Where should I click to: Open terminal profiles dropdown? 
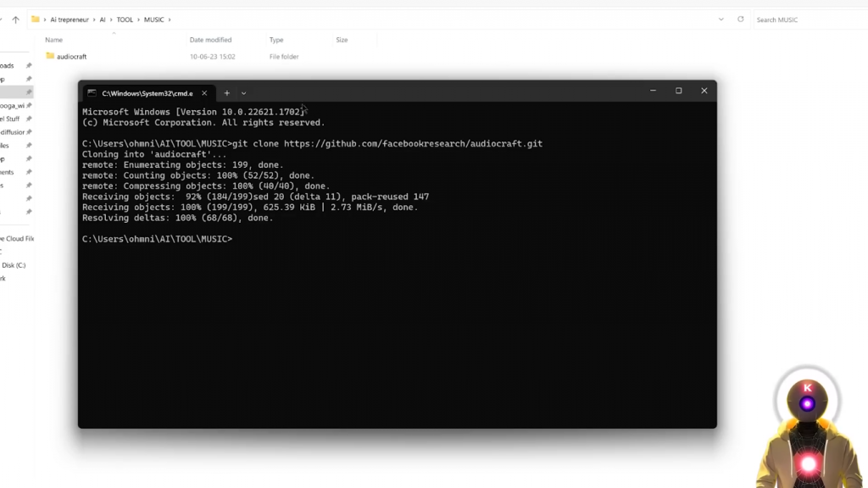coord(243,93)
